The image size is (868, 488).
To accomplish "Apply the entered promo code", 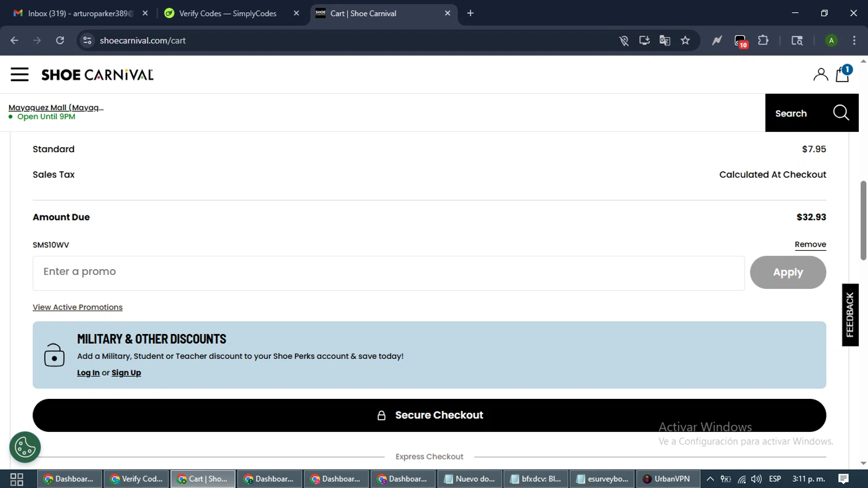I will click(788, 272).
